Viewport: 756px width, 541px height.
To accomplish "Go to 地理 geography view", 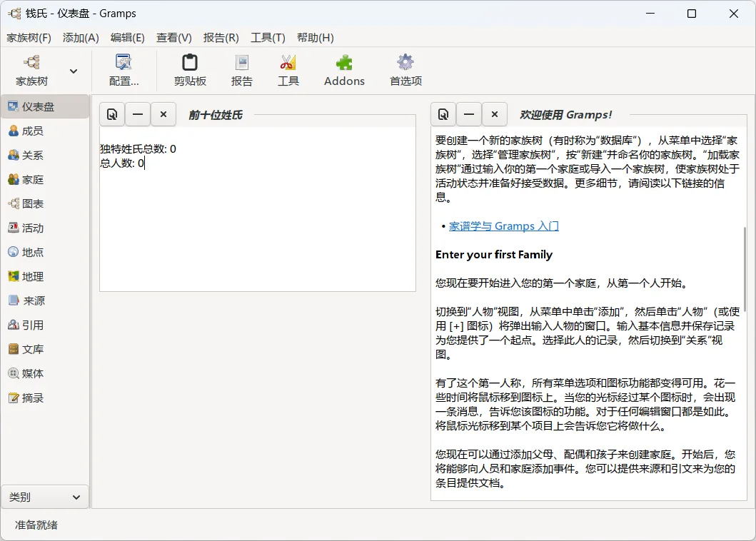I will pos(45,277).
